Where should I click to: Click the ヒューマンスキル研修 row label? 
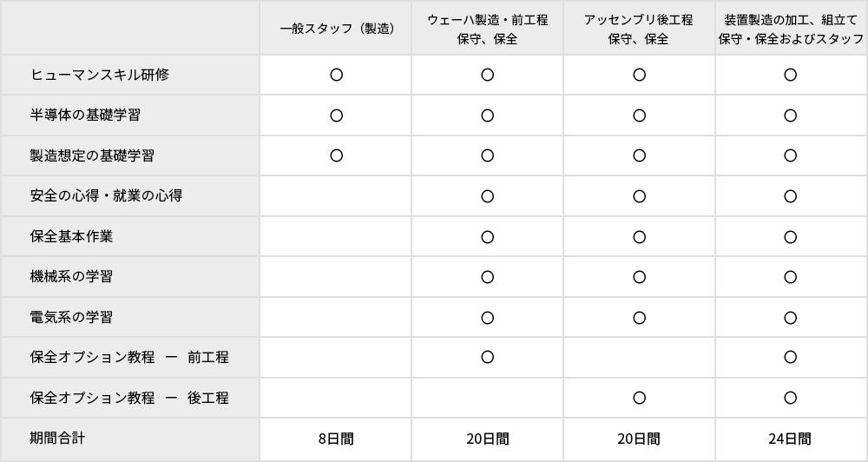pos(100,75)
